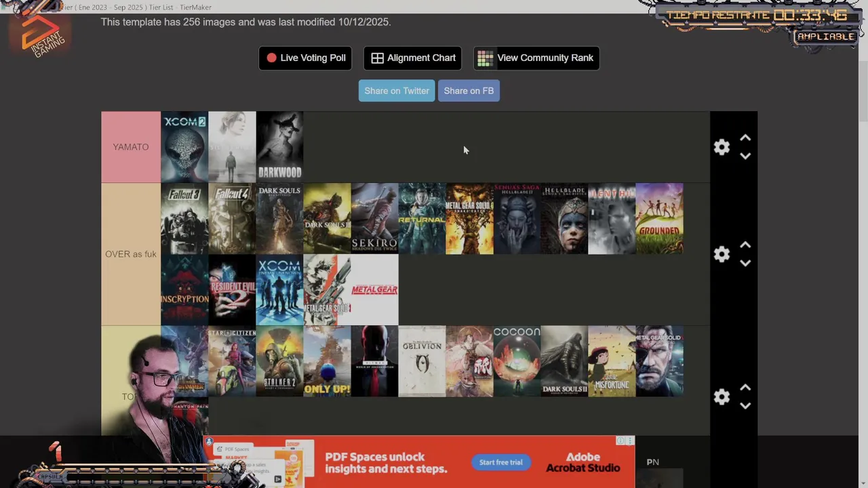
Task: View Community Rank
Action: tap(536, 58)
